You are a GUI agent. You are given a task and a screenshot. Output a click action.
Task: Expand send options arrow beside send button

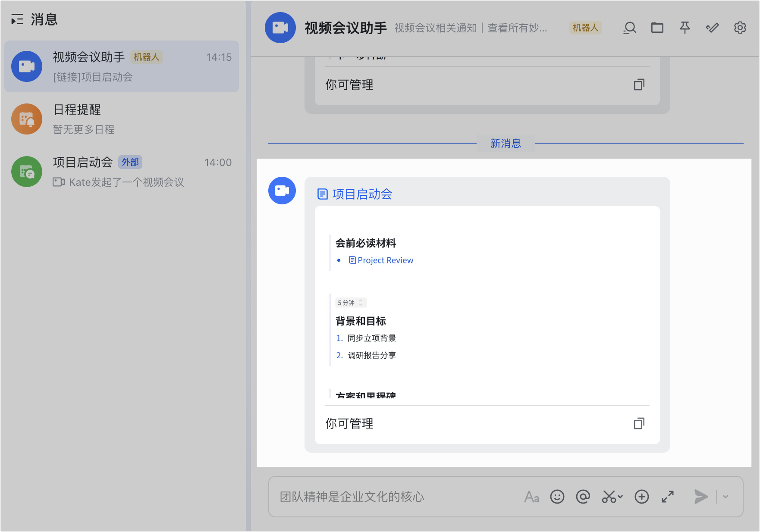(x=725, y=497)
